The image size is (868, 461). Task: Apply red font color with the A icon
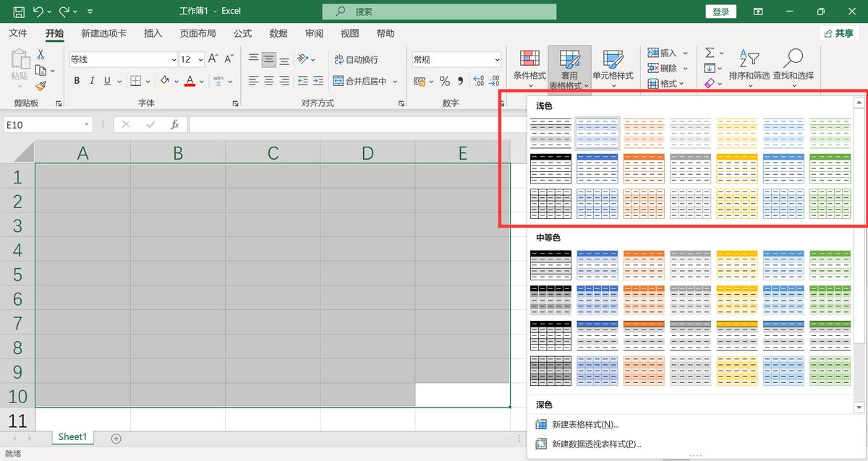(190, 81)
